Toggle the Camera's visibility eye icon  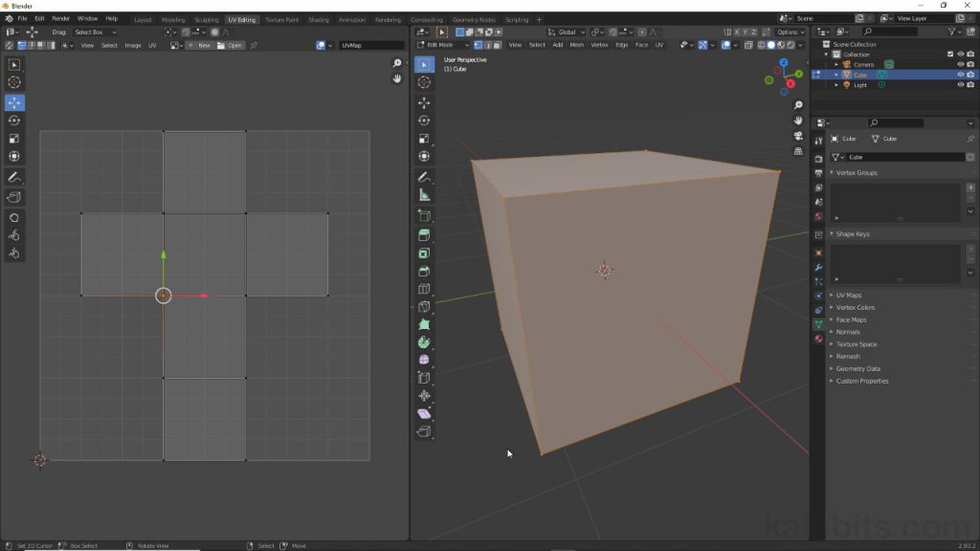pos(960,64)
